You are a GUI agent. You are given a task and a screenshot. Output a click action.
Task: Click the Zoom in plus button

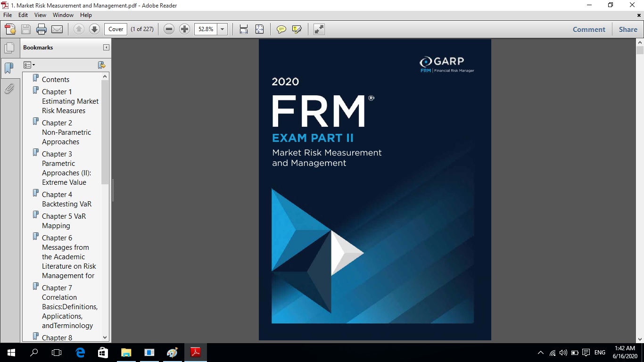click(x=185, y=29)
